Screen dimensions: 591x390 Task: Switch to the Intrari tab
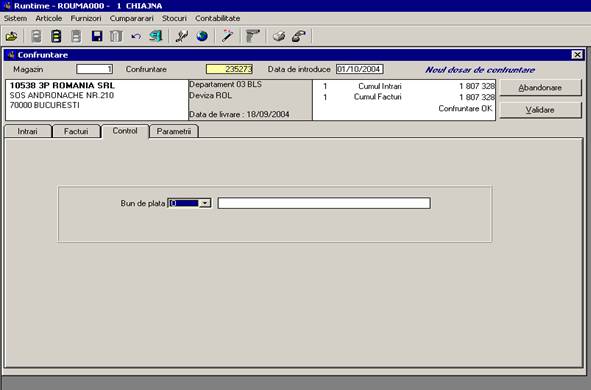coord(28,132)
